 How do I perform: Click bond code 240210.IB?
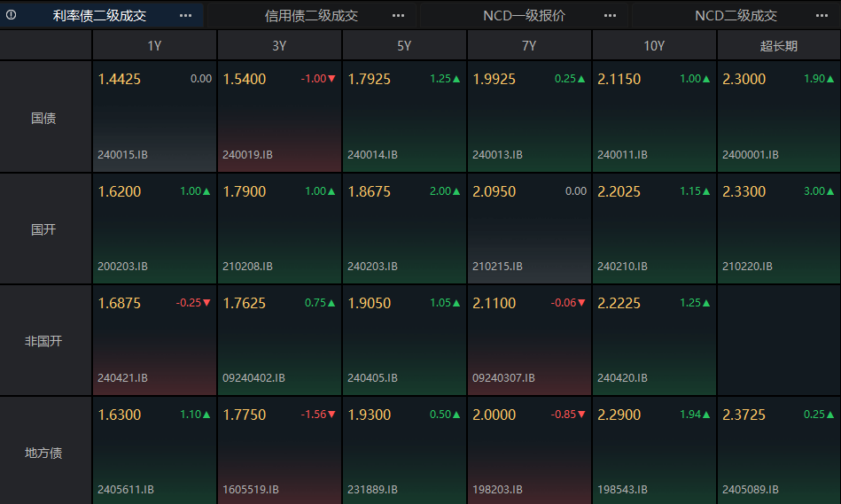coord(622,266)
